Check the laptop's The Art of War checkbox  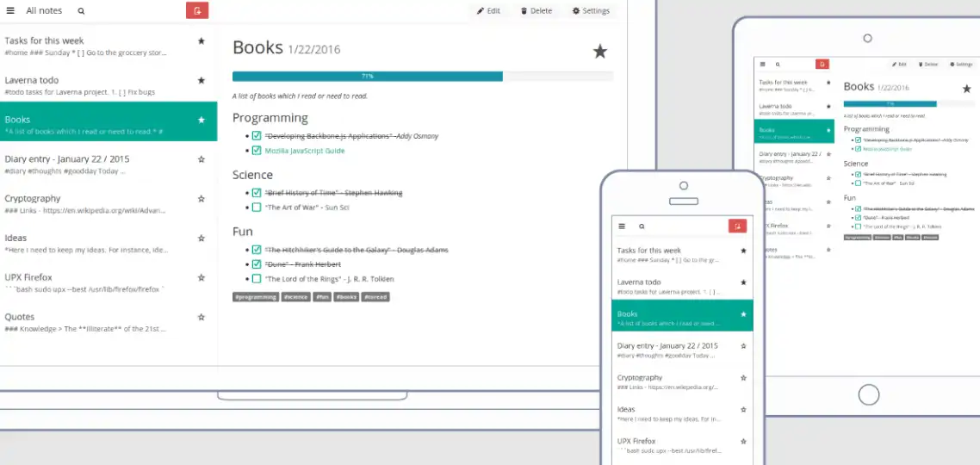coord(257,208)
